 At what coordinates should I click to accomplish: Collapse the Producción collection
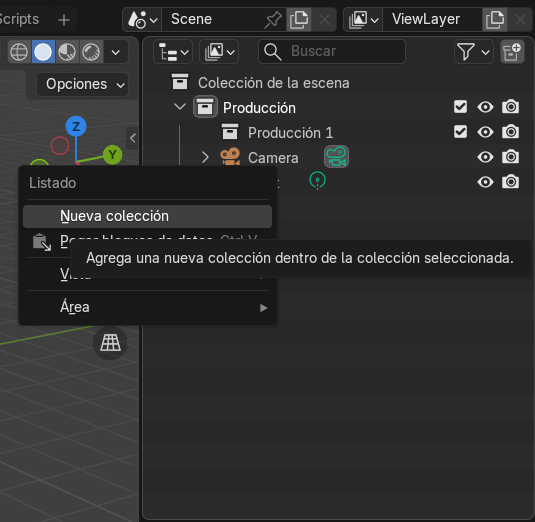point(180,107)
